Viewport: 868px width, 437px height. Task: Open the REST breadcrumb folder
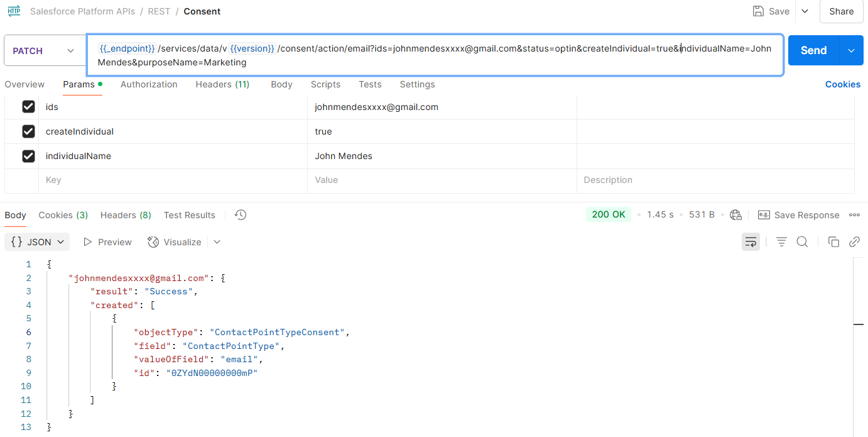pyautogui.click(x=160, y=11)
